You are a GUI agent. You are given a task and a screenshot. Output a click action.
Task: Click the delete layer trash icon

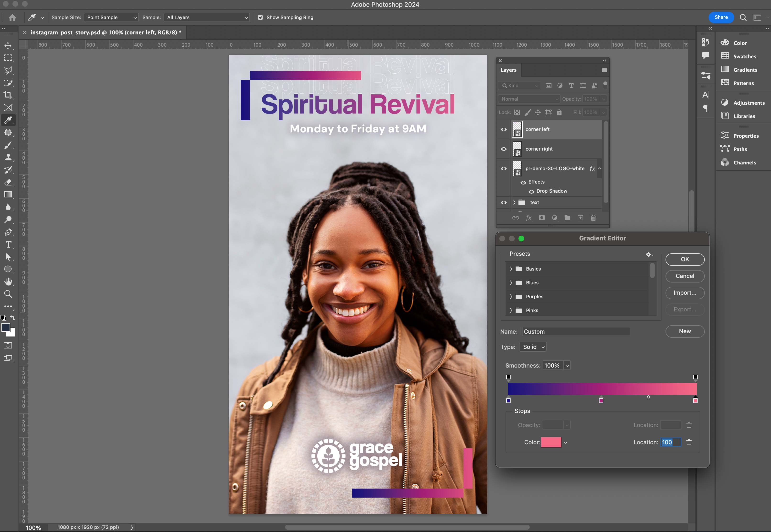coord(593,218)
